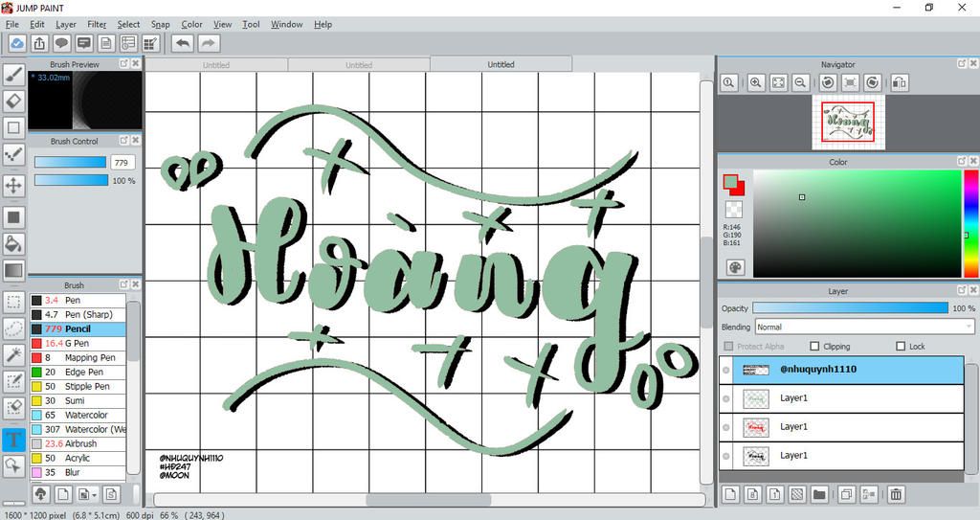Screen dimensions: 980x520
Task: Undock the Brush Preview panel
Action: tap(123, 64)
